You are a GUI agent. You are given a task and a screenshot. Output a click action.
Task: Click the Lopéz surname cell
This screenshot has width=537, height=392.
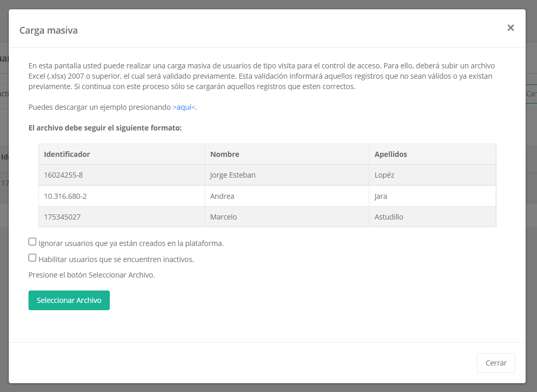tap(384, 175)
